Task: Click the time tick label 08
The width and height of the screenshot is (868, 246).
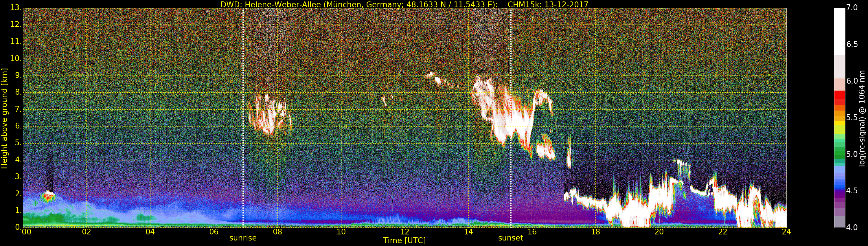Action: click(278, 232)
